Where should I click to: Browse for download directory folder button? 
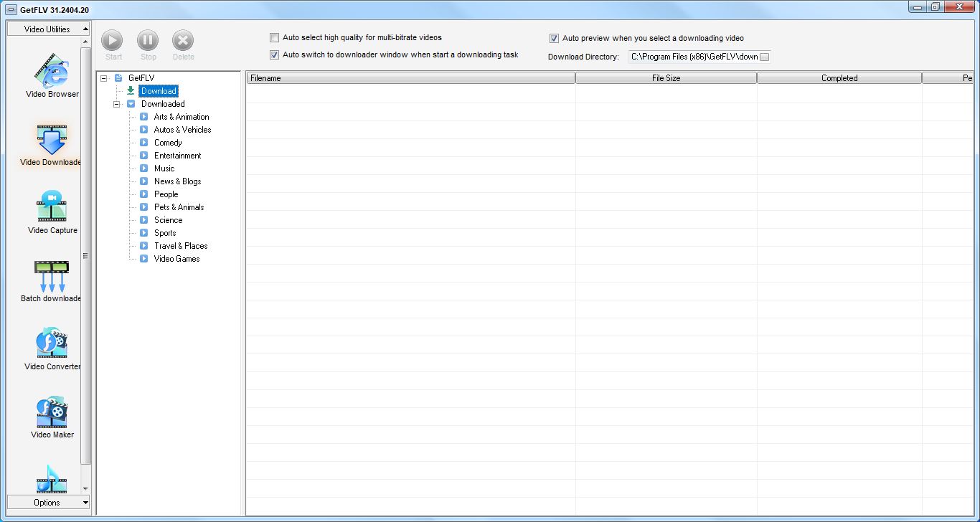pyautogui.click(x=764, y=57)
